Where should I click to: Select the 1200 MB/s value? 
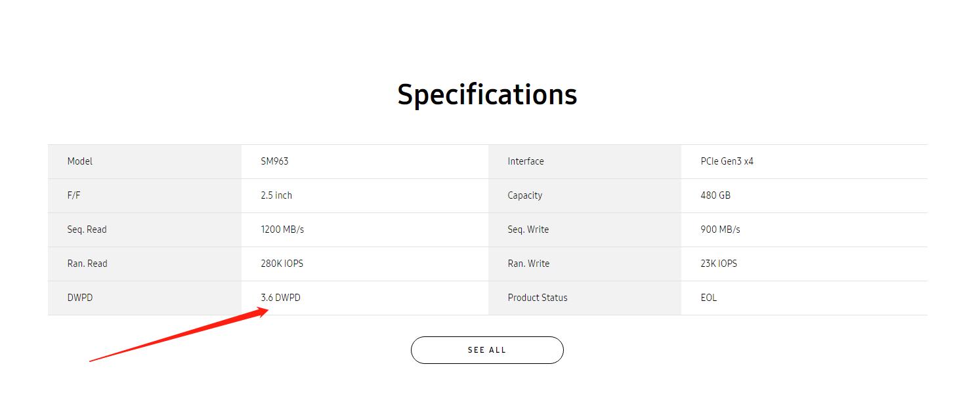(x=282, y=229)
